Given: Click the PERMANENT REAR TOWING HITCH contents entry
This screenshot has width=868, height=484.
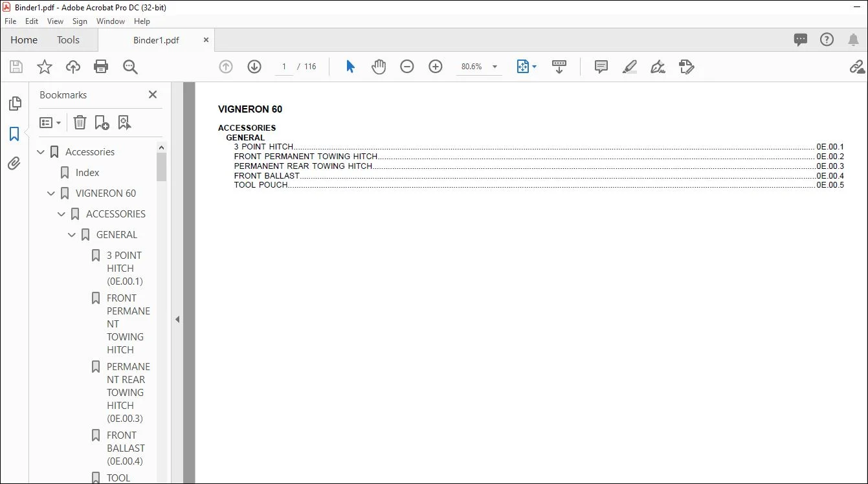Looking at the screenshot, I should point(539,166).
